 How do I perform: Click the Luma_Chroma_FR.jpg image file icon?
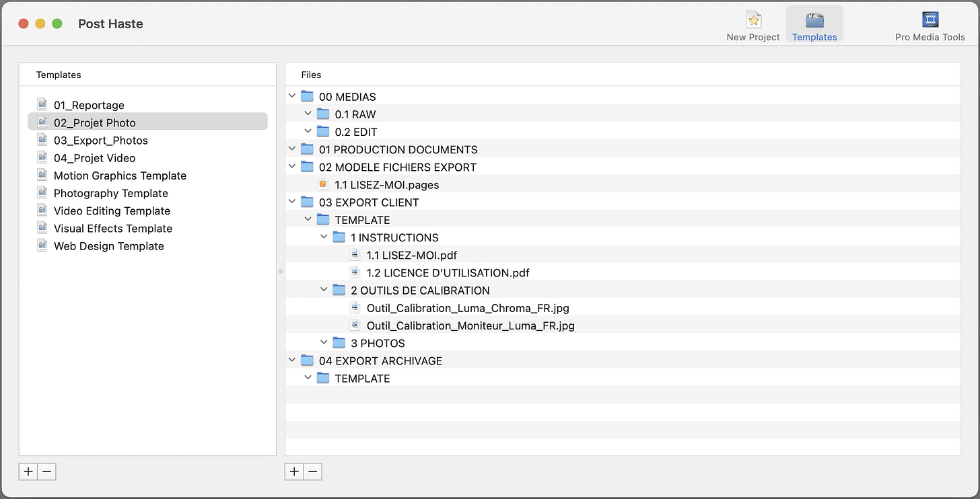click(x=355, y=307)
